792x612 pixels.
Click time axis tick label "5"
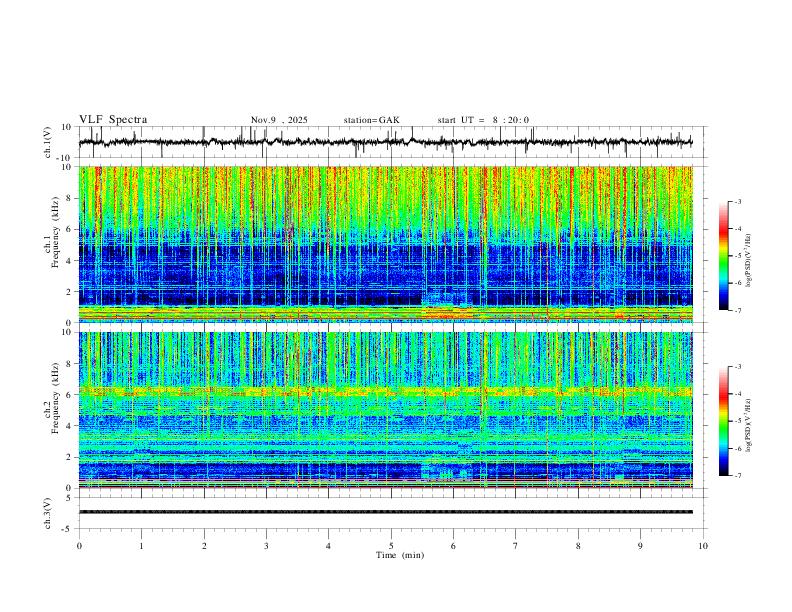click(x=391, y=546)
